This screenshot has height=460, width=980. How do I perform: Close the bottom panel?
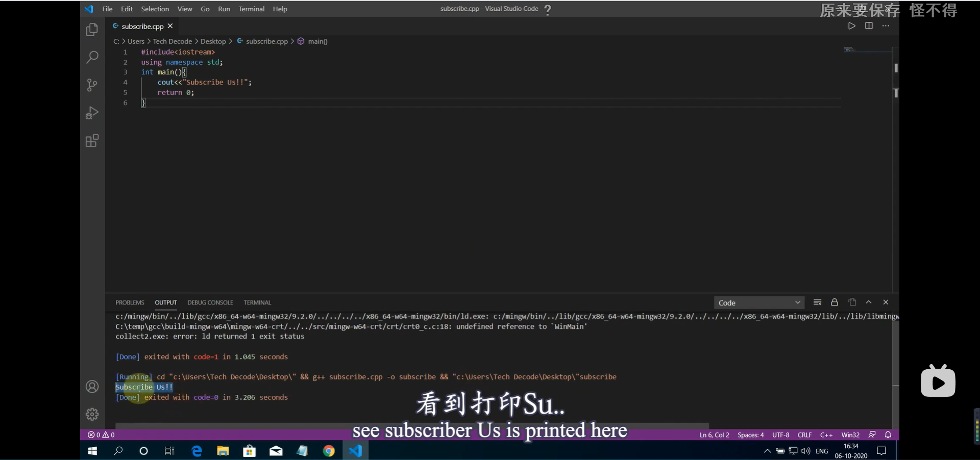(x=886, y=302)
